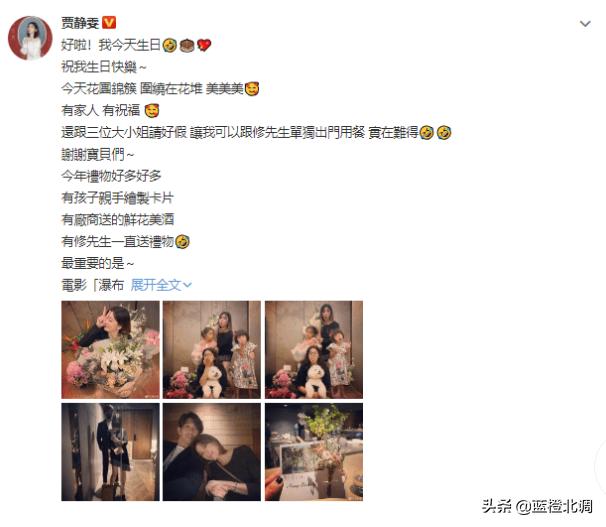Click the orange verified V badge
This screenshot has height=527, width=606.
point(109,22)
